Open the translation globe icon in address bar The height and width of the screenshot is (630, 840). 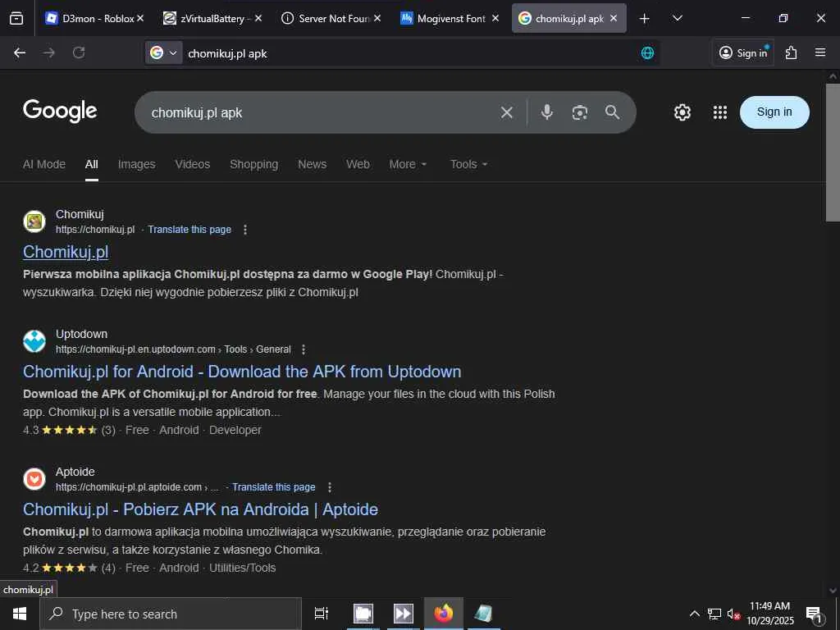[x=647, y=53]
